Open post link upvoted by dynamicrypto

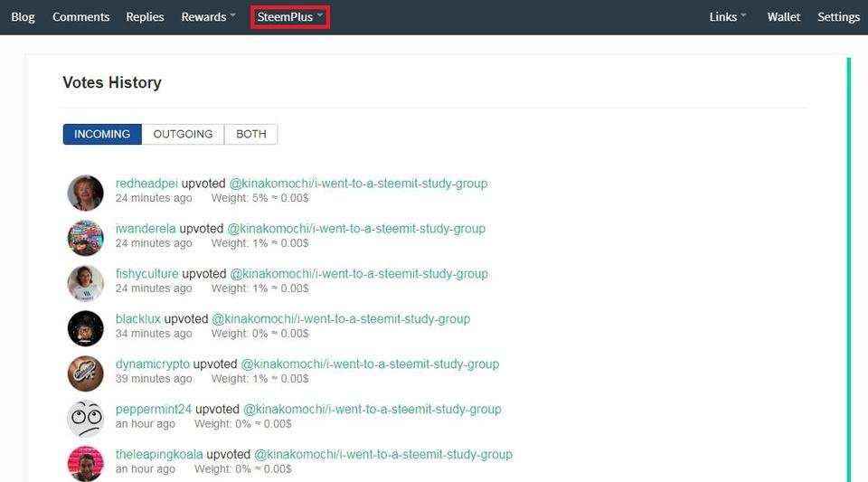point(370,364)
